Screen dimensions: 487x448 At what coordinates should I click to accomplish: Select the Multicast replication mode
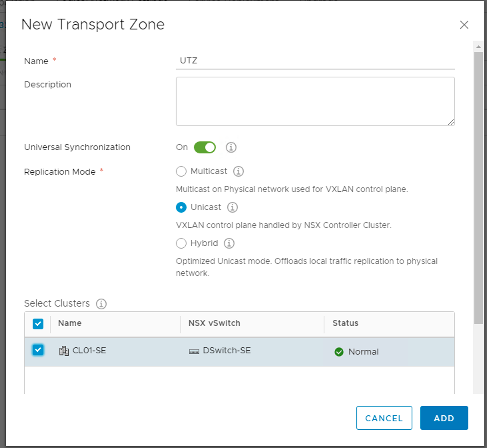[x=181, y=171]
